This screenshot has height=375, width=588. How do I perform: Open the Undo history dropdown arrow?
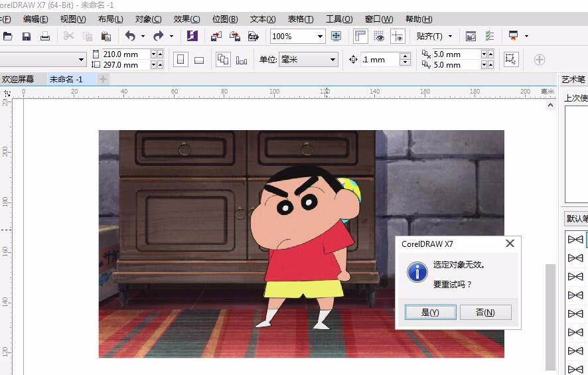[143, 37]
